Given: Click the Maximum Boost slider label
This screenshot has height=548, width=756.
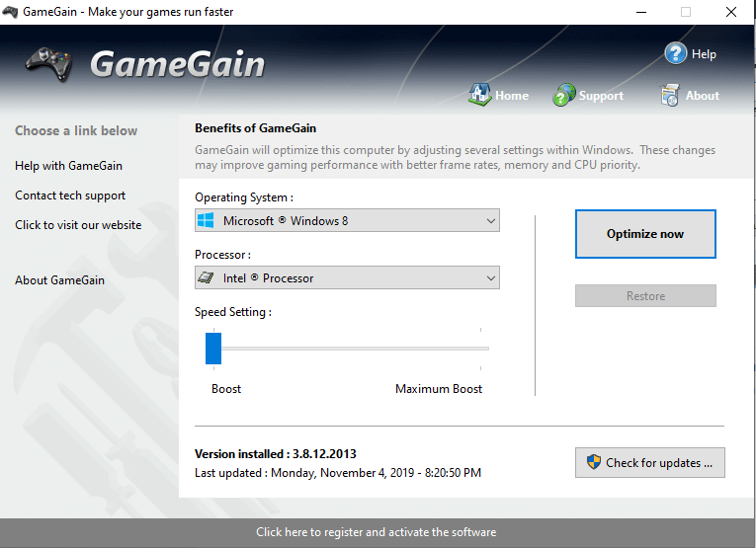Looking at the screenshot, I should pos(438,389).
